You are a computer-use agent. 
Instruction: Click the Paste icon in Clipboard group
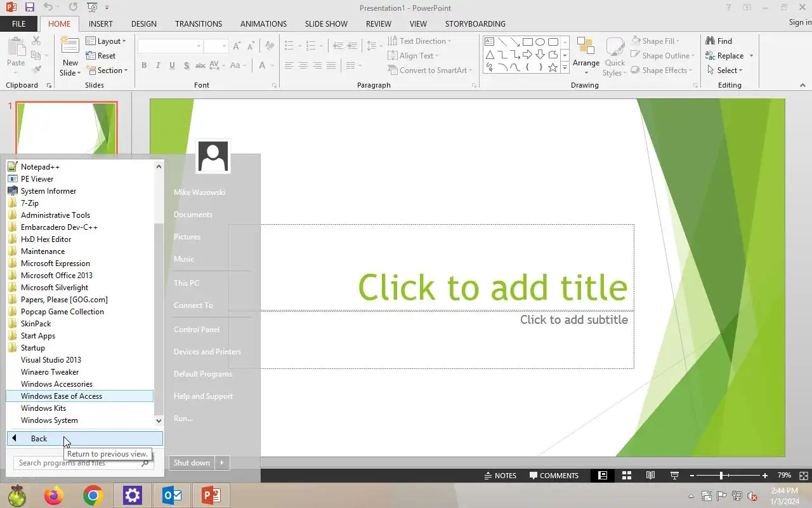pyautogui.click(x=15, y=47)
